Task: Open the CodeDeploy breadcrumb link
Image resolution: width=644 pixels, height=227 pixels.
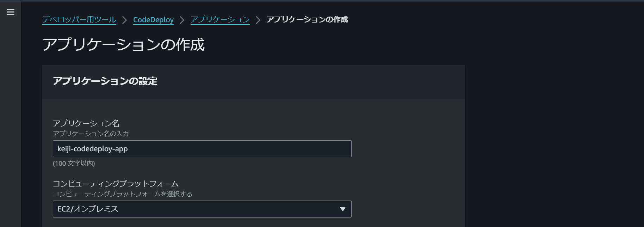Action: 153,20
